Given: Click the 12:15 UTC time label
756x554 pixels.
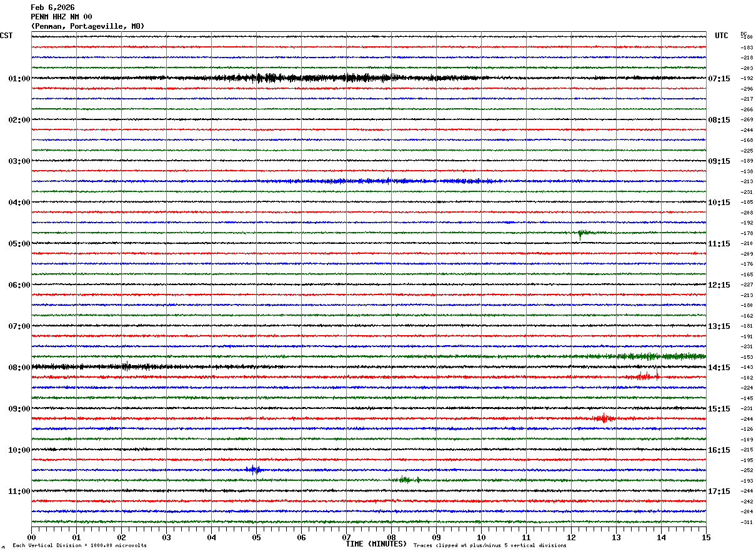Looking at the screenshot, I should click(x=719, y=285).
